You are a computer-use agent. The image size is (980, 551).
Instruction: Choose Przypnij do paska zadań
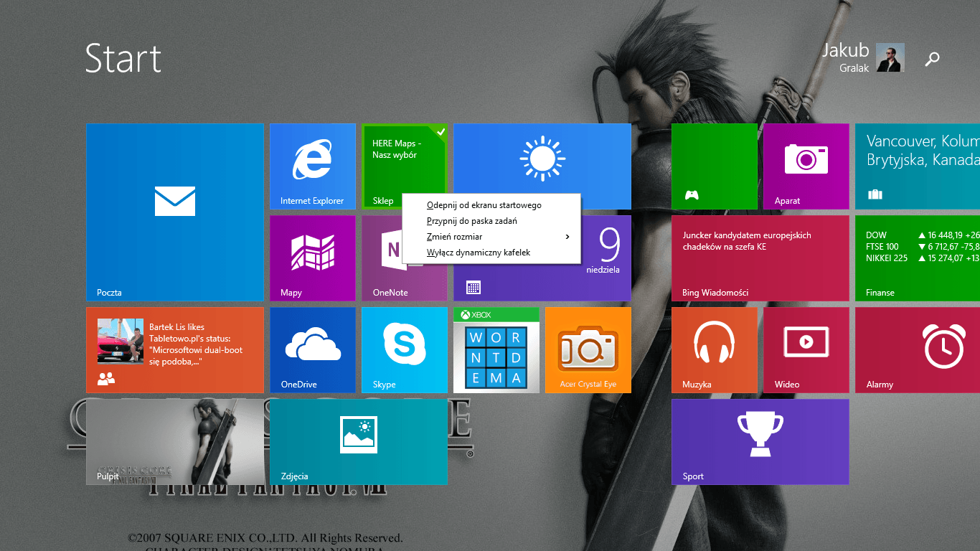pyautogui.click(x=491, y=221)
